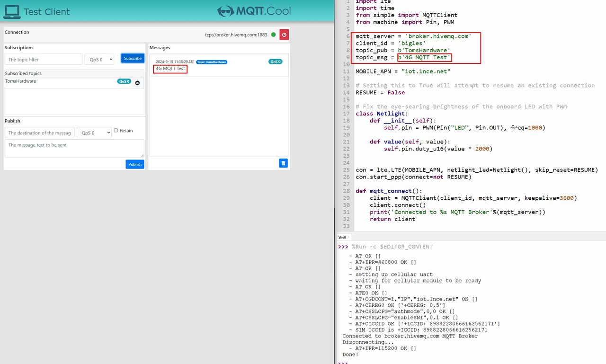This screenshot has width=606, height=364.
Task: Click the %Run -c $EDITOR_CONTENT shell line
Action: pyautogui.click(x=392, y=247)
